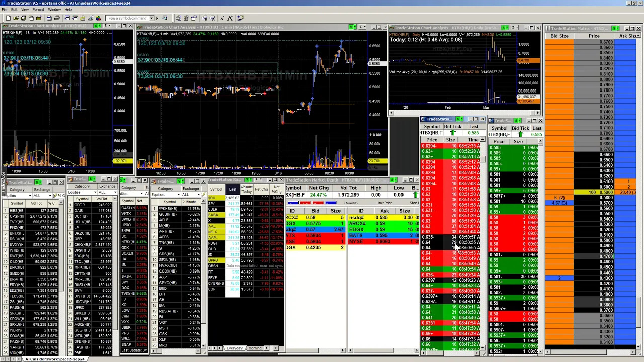Switch to the Everyday tab in the quote list
This screenshot has width=644, height=362.
[234, 348]
